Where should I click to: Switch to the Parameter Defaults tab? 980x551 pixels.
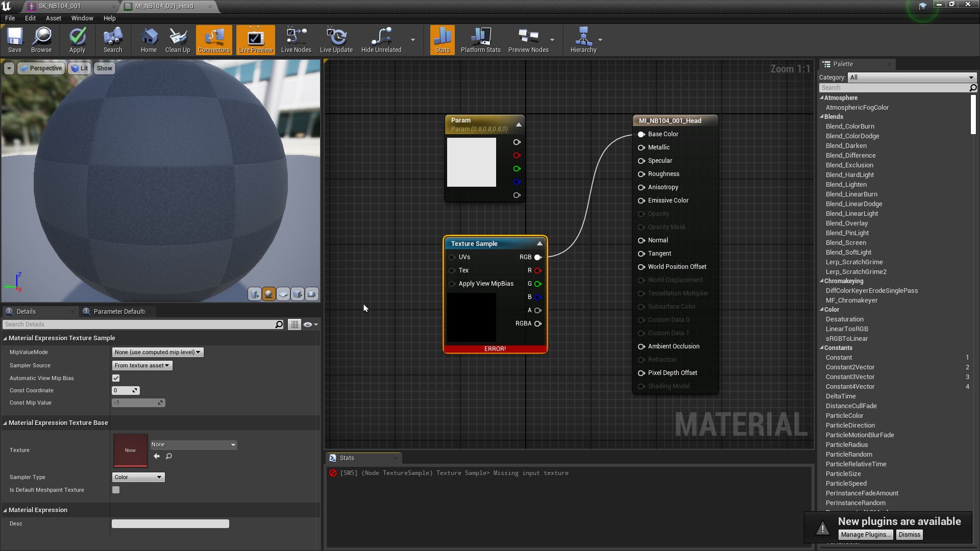click(119, 311)
